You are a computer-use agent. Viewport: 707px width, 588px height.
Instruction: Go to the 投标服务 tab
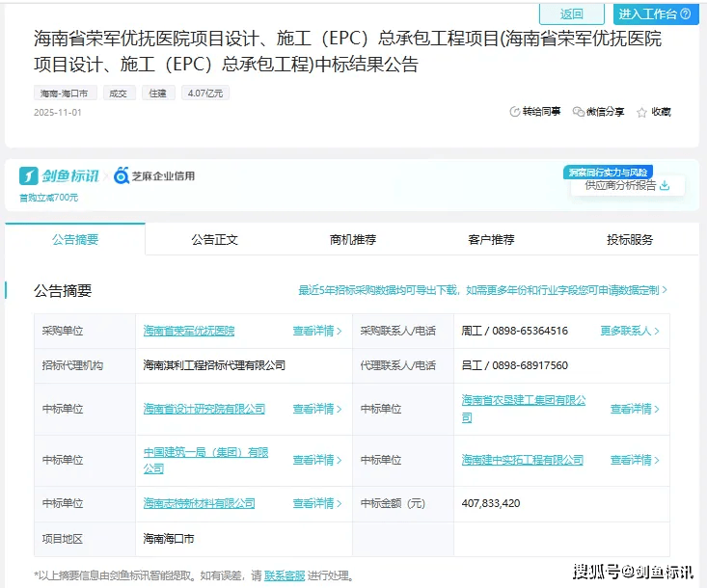(x=630, y=240)
